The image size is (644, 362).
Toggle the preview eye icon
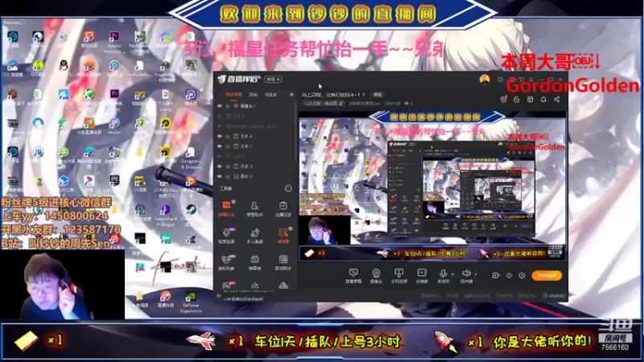[x=509, y=275]
